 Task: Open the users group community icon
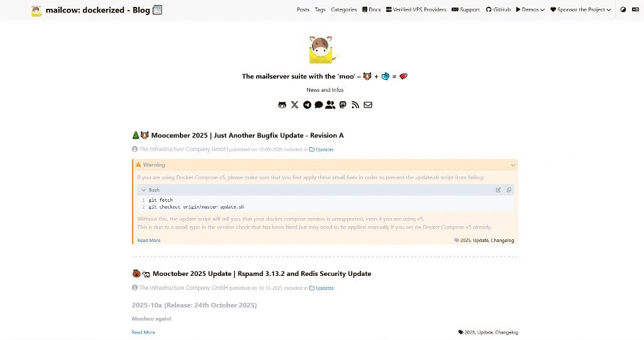pyautogui.click(x=330, y=105)
